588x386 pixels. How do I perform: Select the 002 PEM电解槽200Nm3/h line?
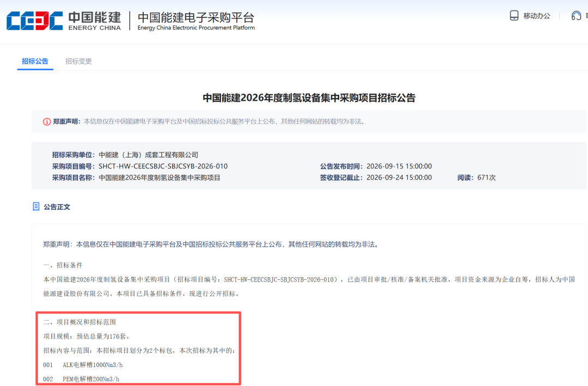(x=81, y=379)
